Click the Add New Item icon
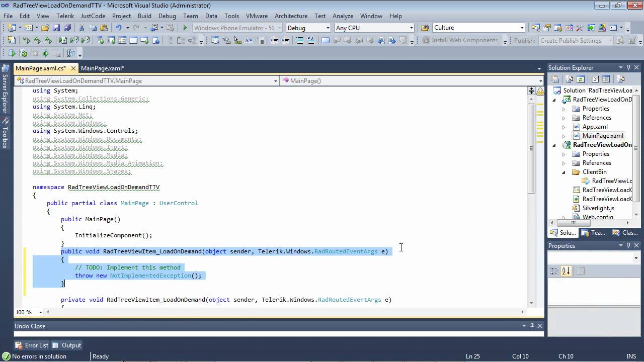The height and width of the screenshot is (362, 644). coord(29,28)
